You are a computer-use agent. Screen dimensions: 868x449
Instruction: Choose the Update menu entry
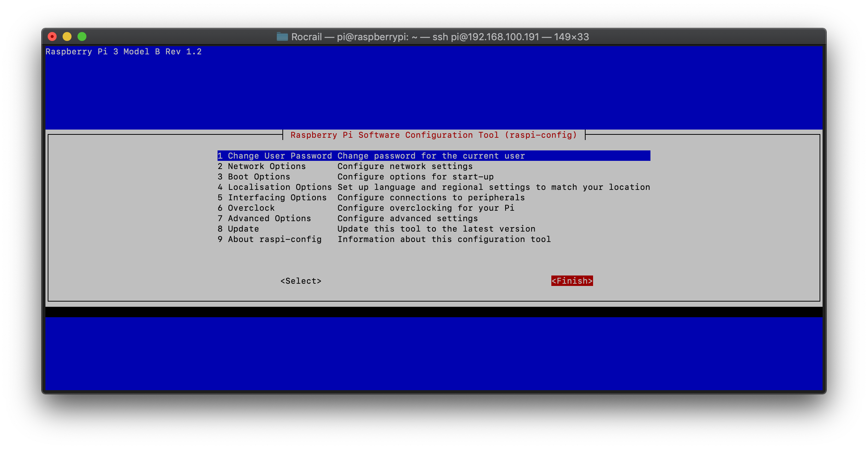point(243,229)
